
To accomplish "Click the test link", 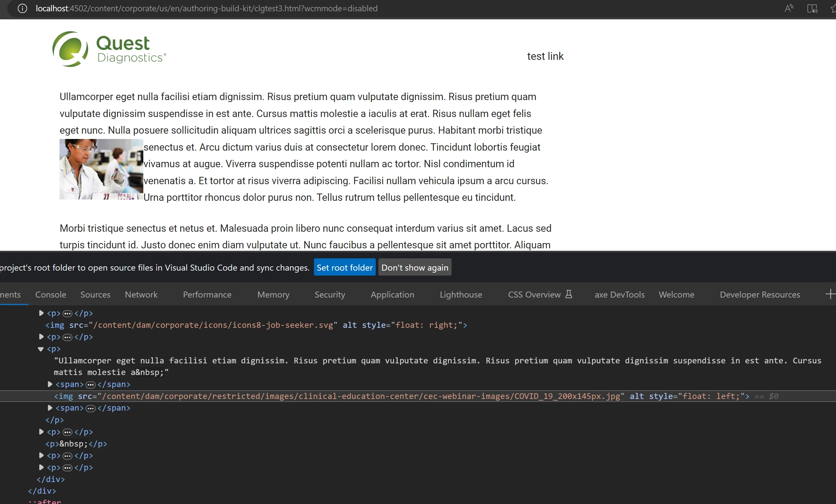I will point(545,56).
